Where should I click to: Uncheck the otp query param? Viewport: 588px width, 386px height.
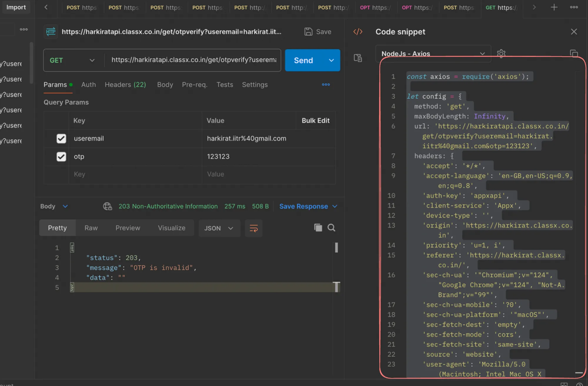click(61, 157)
